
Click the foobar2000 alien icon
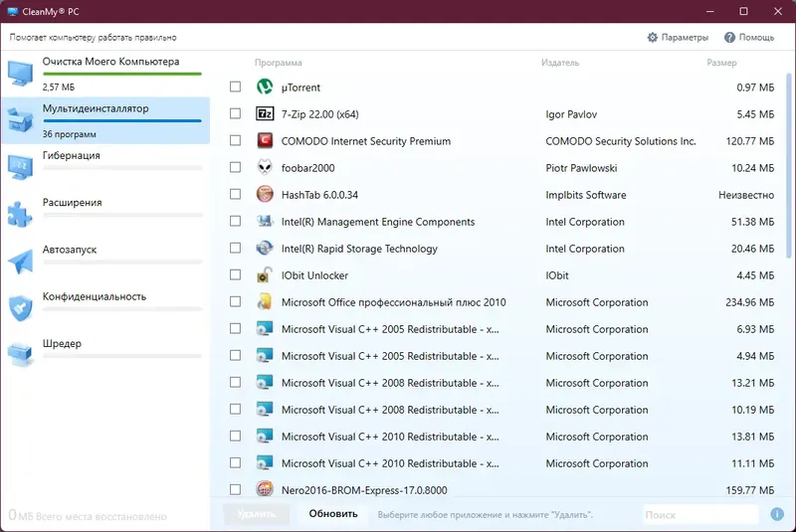click(265, 168)
